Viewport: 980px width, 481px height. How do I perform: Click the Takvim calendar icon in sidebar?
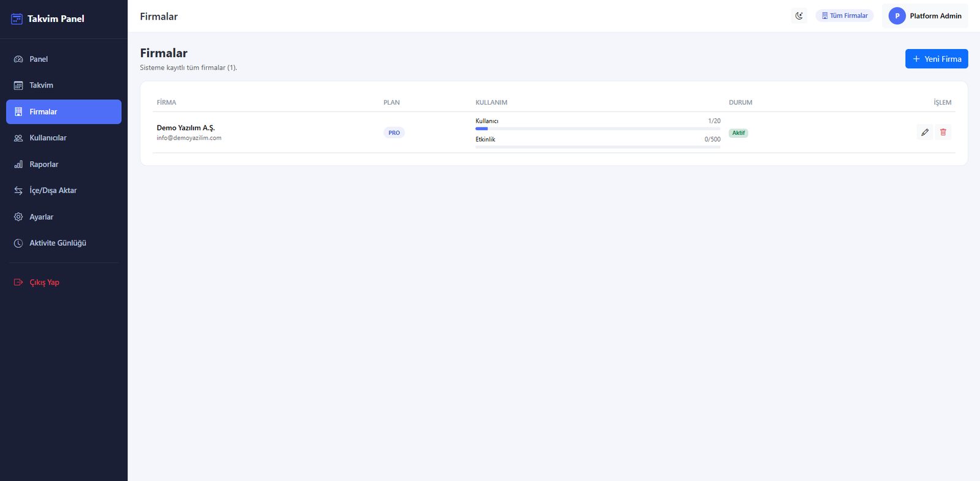[18, 86]
